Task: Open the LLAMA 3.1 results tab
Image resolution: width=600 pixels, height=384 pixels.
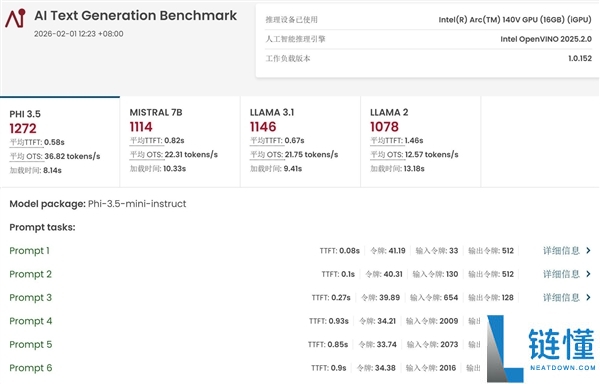Action: 300,142
